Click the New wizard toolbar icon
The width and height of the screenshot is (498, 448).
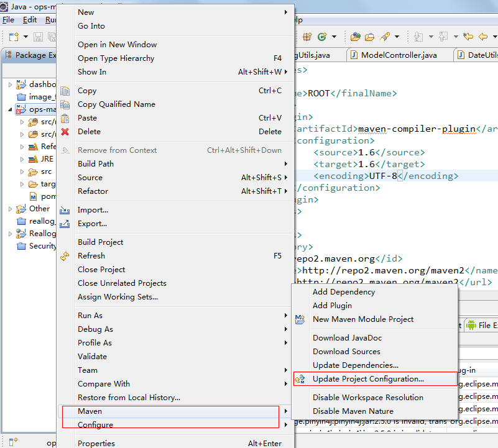click(x=12, y=37)
